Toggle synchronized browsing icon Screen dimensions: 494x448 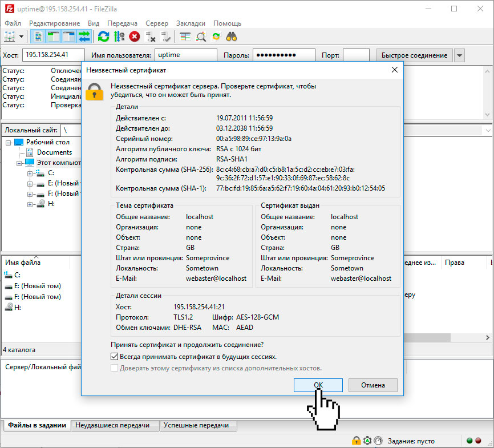pyautogui.click(x=216, y=37)
